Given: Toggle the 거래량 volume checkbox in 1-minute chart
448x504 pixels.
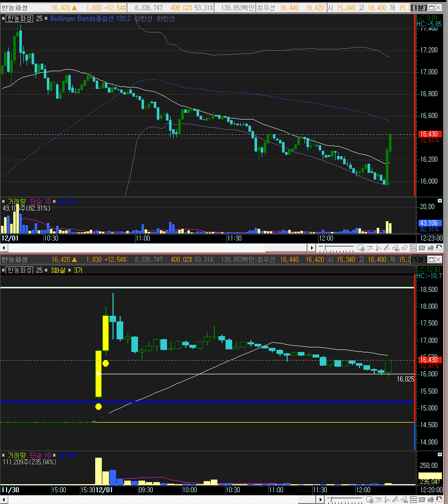Looking at the screenshot, I should click(x=3, y=201).
